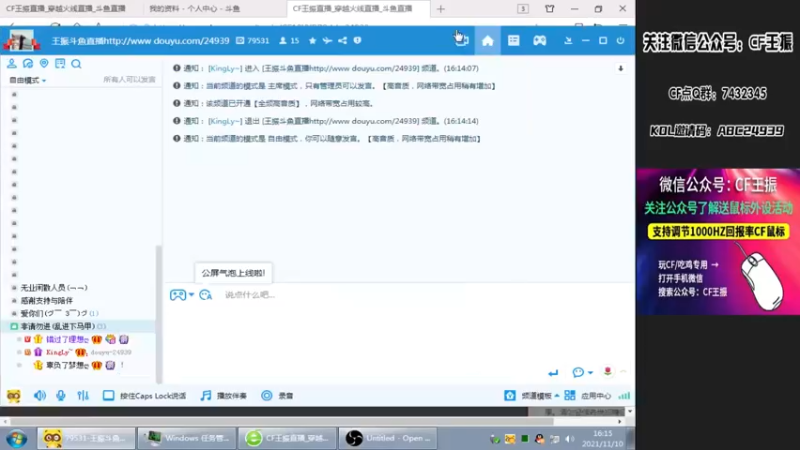
Task: Switch to the first CF王振直播 browser tab
Action: click(x=66, y=9)
